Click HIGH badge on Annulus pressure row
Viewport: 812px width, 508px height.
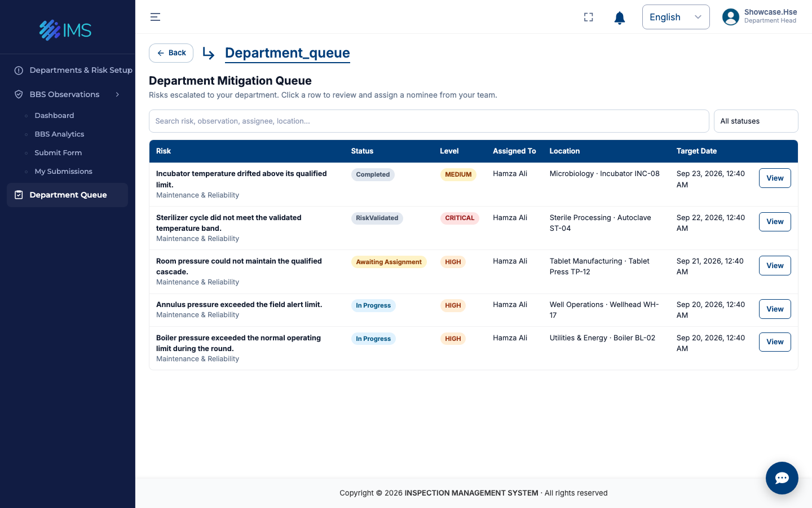(453, 305)
